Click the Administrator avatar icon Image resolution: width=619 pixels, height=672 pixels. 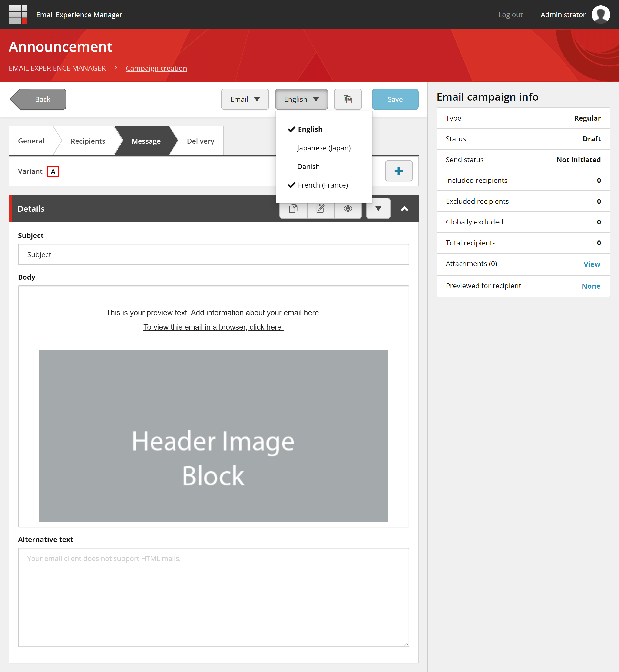[601, 14]
